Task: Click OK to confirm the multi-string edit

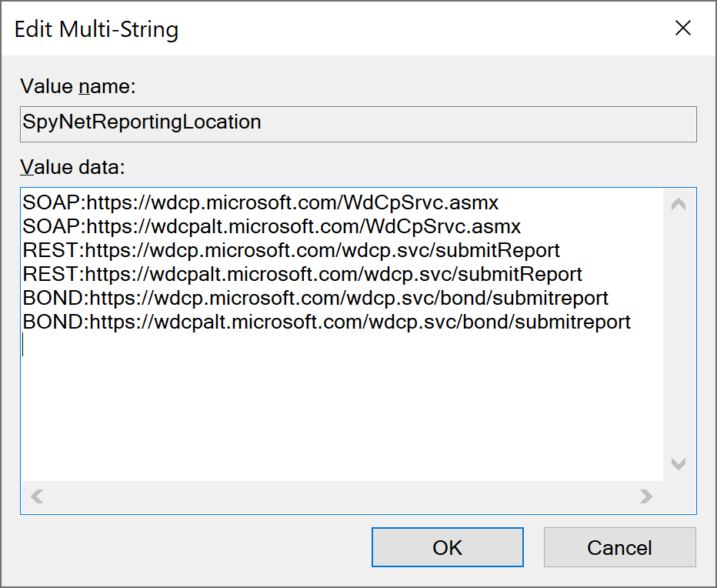Action: pyautogui.click(x=447, y=547)
